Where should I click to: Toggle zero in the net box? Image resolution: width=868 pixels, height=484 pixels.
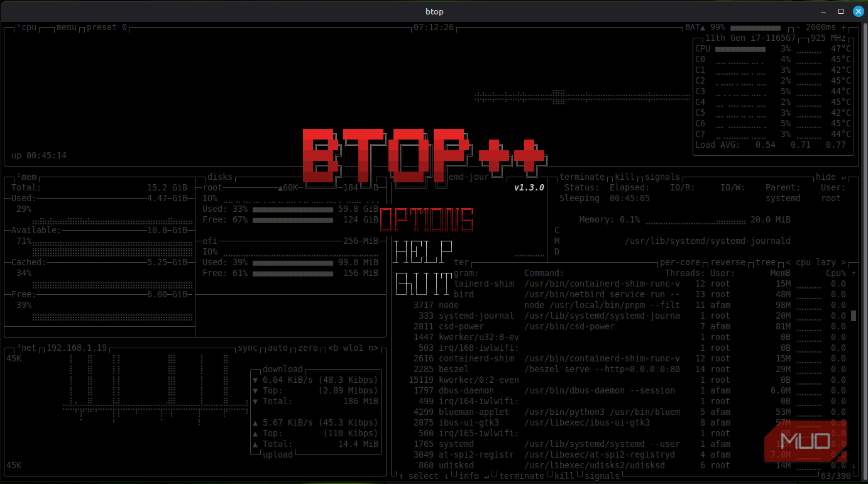coord(308,348)
